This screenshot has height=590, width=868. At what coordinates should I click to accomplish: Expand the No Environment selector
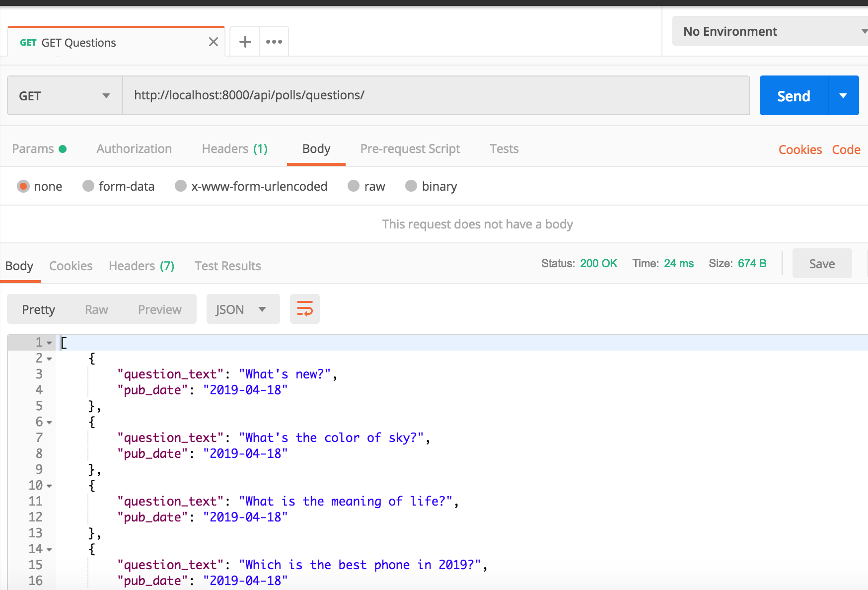coord(770,31)
